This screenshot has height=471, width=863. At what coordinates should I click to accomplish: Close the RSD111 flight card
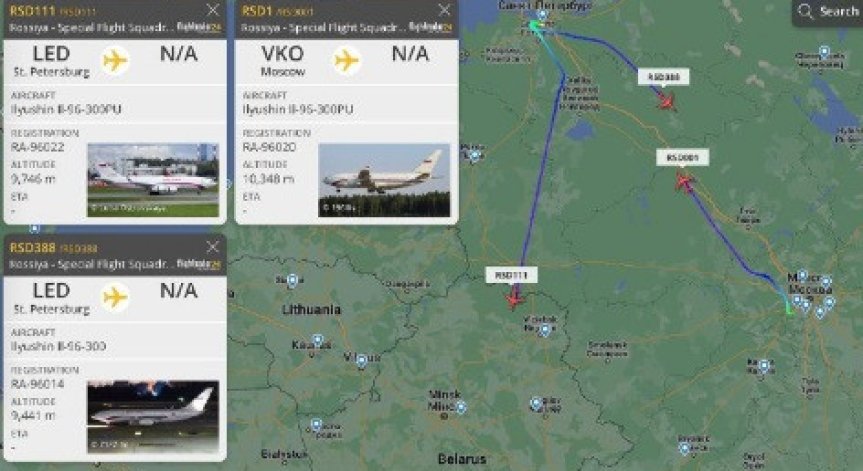pos(213,9)
